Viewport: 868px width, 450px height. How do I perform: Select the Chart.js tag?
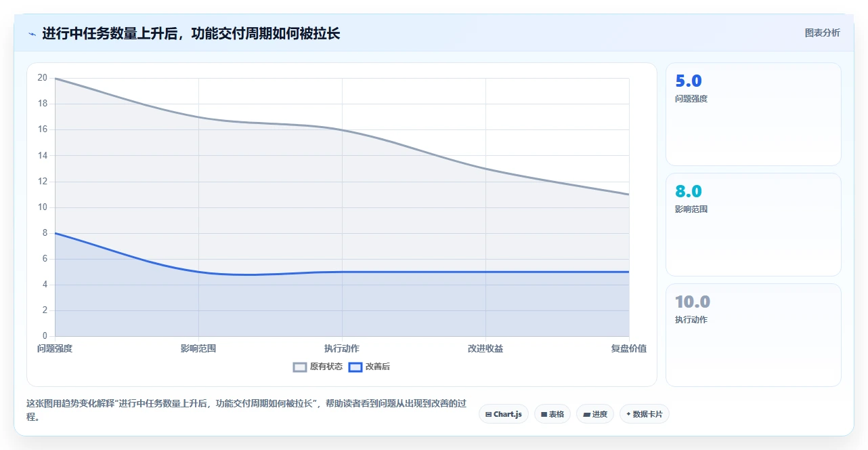pos(504,414)
